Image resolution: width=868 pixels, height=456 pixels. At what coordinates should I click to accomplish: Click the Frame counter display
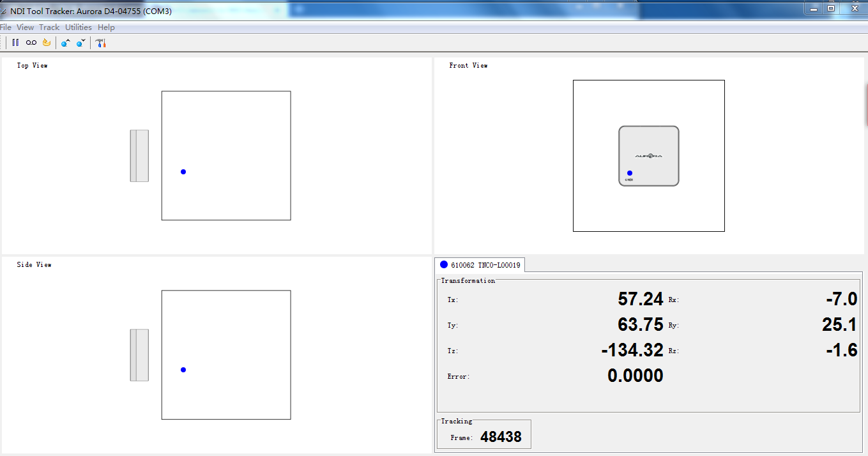click(x=501, y=434)
